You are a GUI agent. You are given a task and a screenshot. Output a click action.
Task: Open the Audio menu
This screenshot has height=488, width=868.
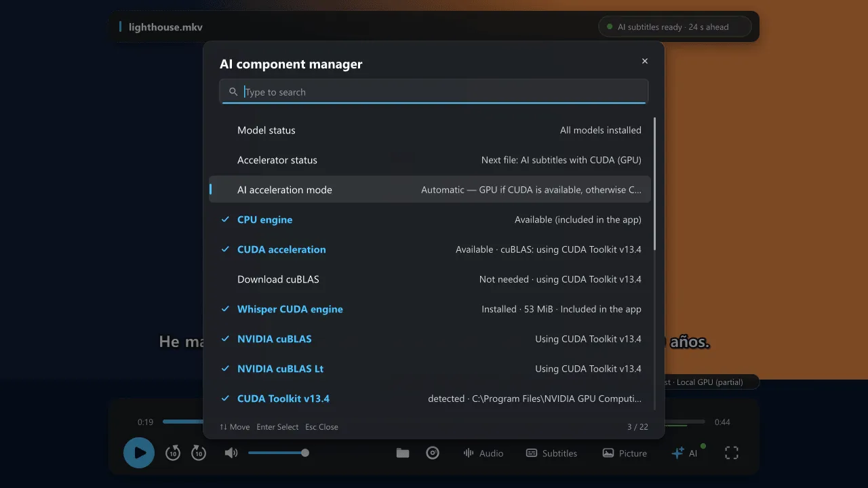click(x=483, y=453)
